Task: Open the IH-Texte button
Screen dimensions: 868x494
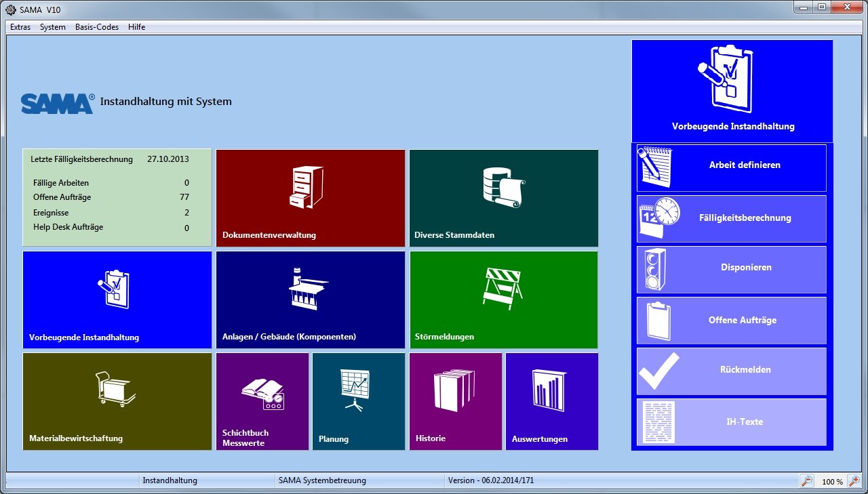Action: point(732,422)
